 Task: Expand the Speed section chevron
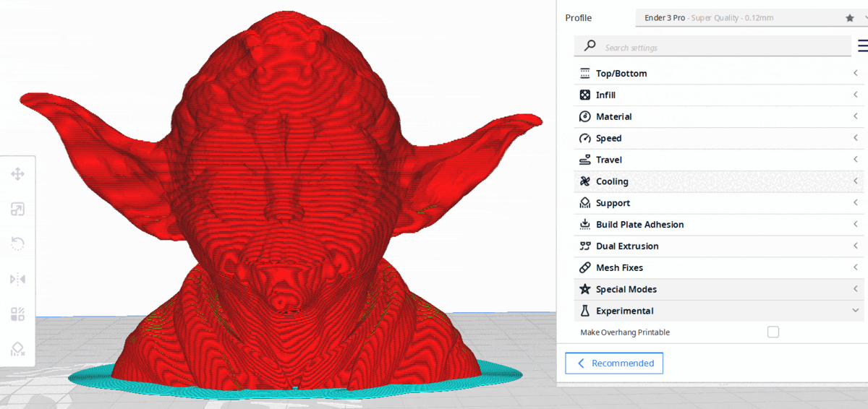point(856,138)
